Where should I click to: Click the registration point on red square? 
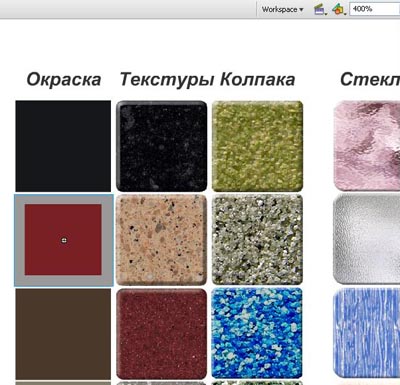[64, 240]
